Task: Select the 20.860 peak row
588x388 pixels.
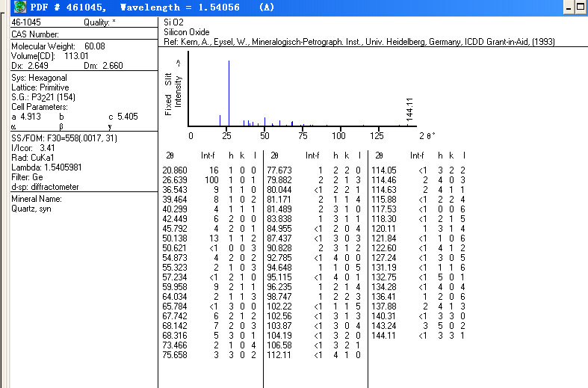Action: click(x=210, y=170)
